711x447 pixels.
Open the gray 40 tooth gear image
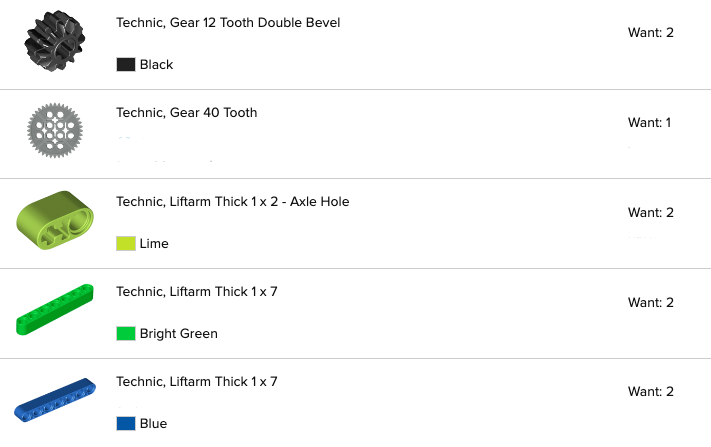[x=55, y=130]
